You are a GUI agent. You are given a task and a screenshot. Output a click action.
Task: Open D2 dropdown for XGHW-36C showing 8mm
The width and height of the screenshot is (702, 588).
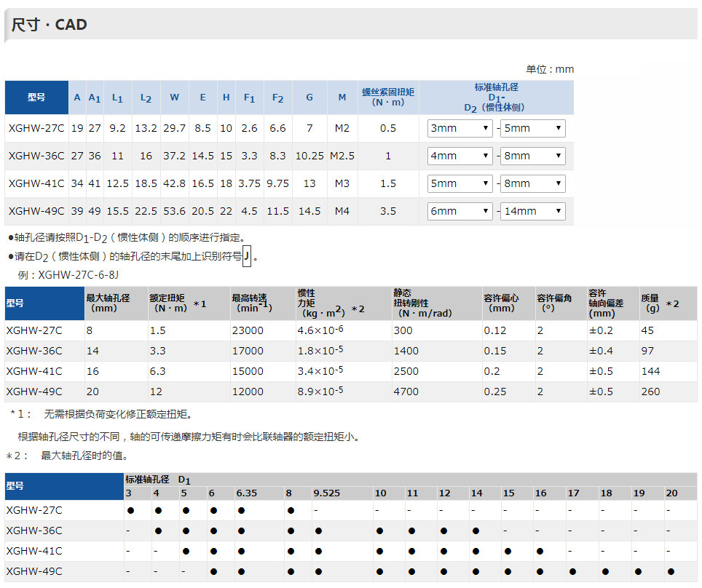point(533,156)
